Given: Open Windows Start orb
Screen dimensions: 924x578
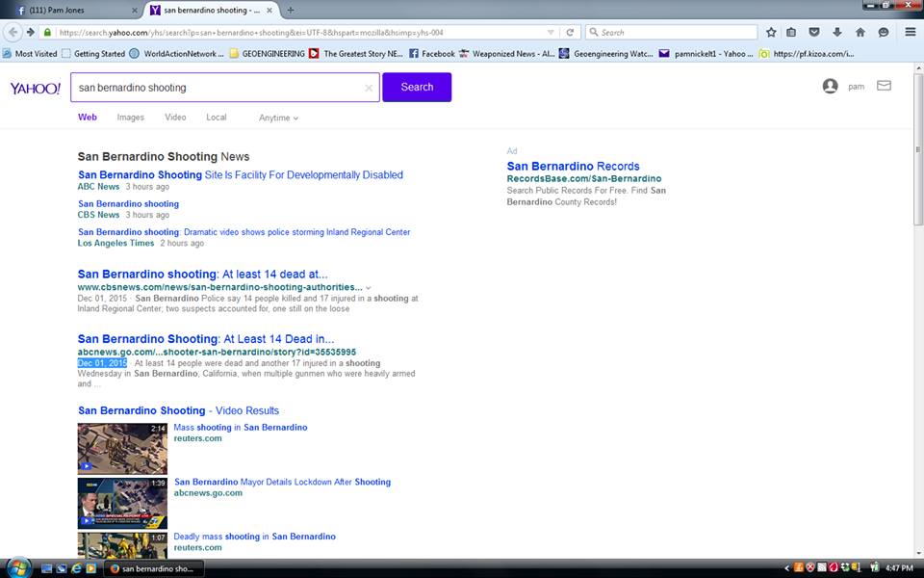Looking at the screenshot, I should (17, 568).
